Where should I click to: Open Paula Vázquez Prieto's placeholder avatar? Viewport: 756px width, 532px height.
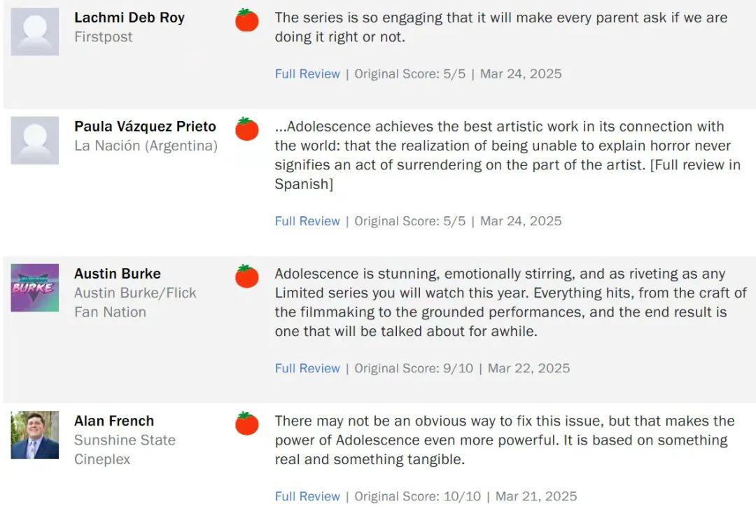35,141
